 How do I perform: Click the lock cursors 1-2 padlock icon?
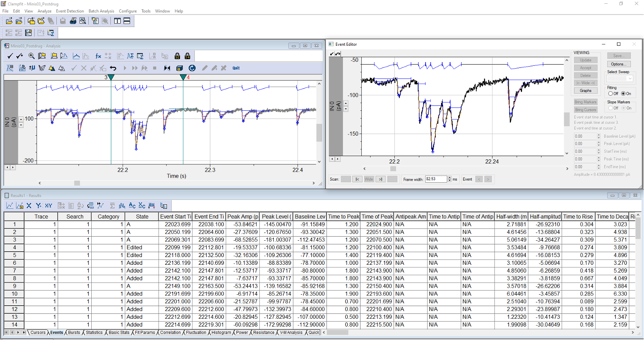coord(177,56)
